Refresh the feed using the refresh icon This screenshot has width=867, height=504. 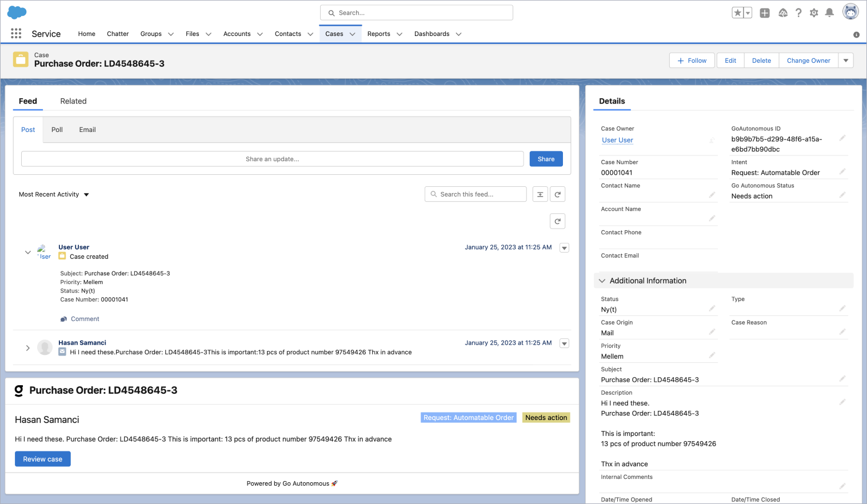click(557, 194)
